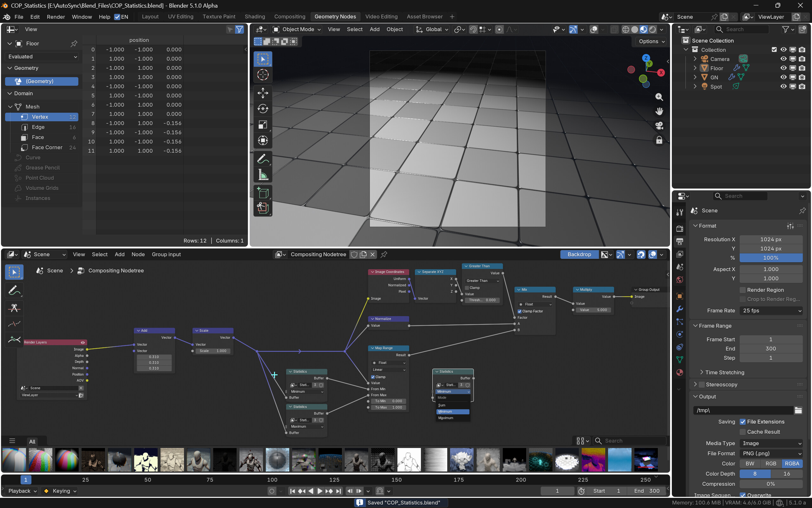Click the Resolution percentage 100% slider
Image resolution: width=812 pixels, height=508 pixels.
pos(771,258)
